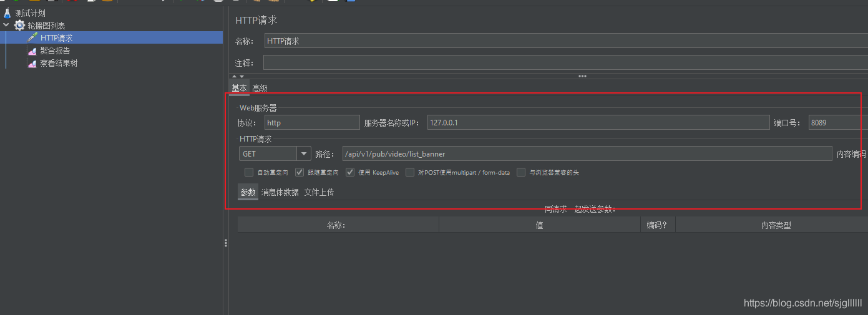Open the 聚合报告 listener
Screen dimensions: 868x315
click(x=55, y=51)
